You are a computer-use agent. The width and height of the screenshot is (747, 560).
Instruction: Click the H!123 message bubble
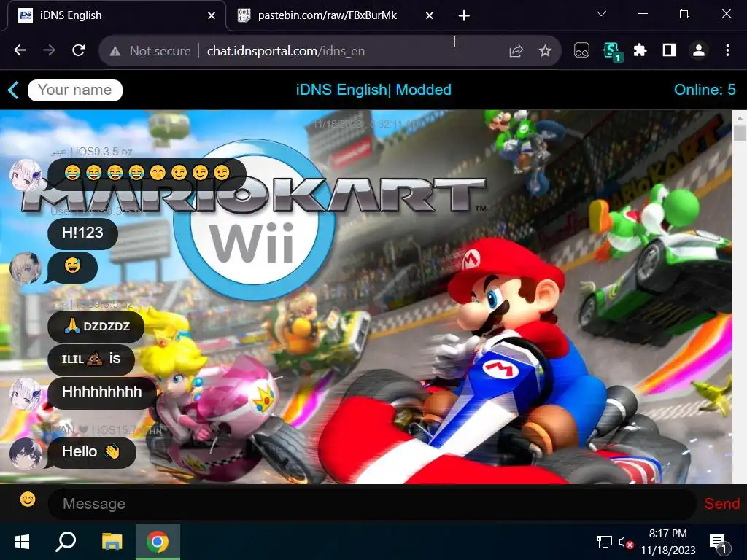82,233
